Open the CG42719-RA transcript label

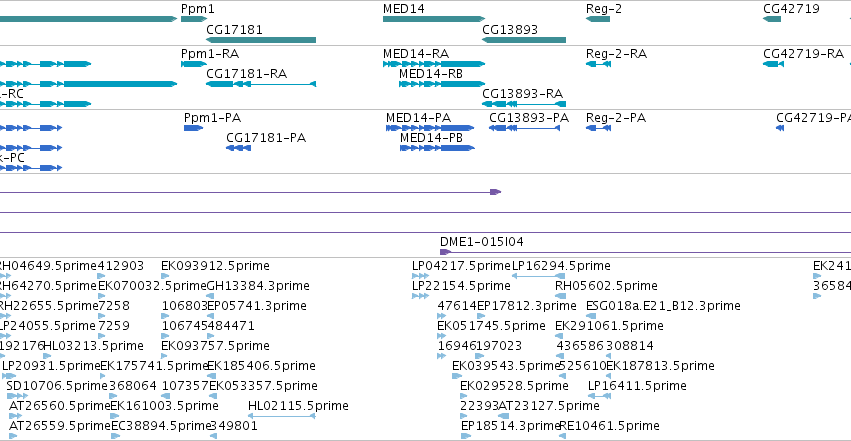(x=803, y=54)
